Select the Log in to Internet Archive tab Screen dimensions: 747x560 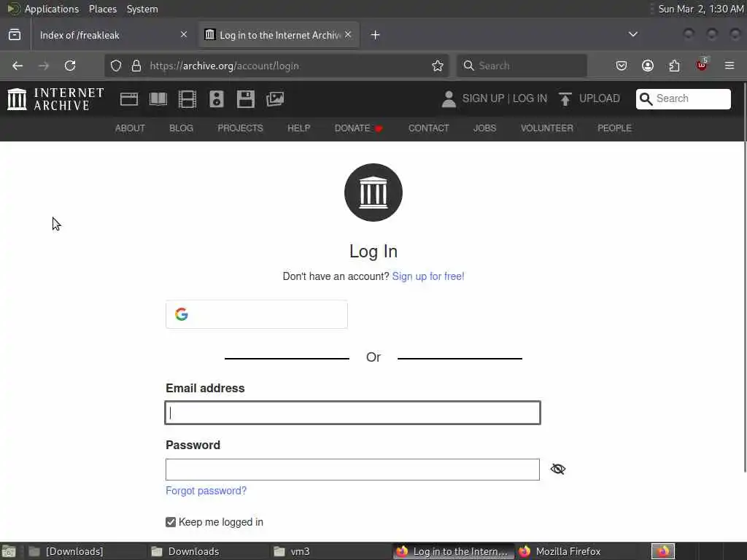279,35
